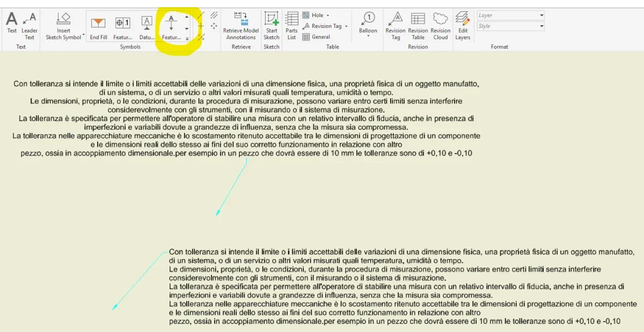Insert a Revision Table
The image size is (644, 332).
tap(418, 26)
